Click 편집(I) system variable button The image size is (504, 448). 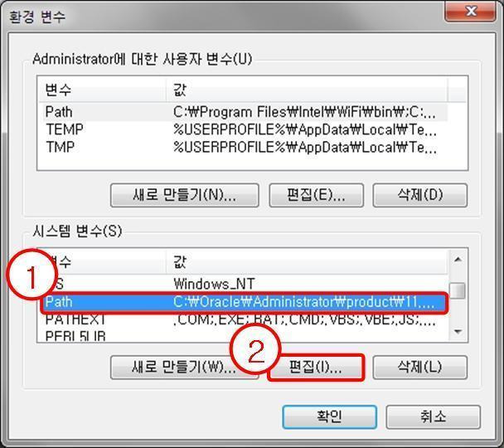pyautogui.click(x=317, y=368)
